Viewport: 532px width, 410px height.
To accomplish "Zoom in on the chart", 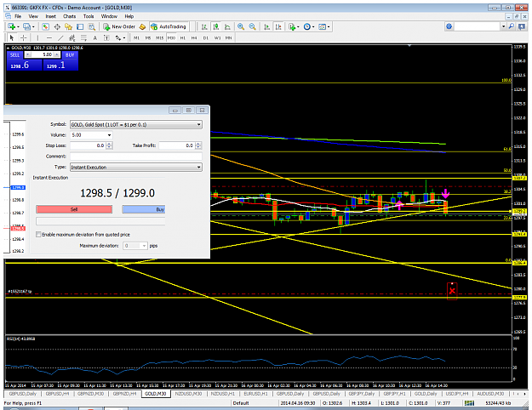I will click(x=241, y=26).
